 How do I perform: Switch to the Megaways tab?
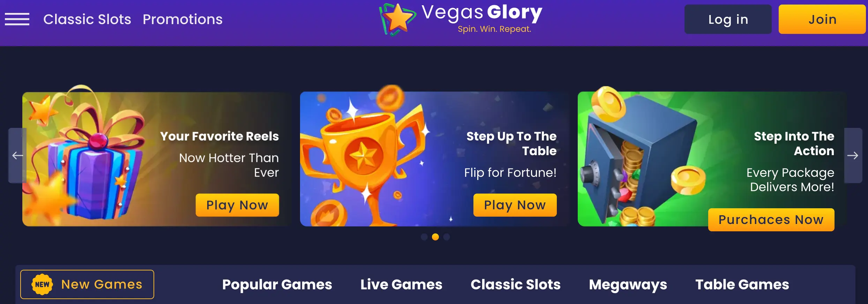[628, 284]
